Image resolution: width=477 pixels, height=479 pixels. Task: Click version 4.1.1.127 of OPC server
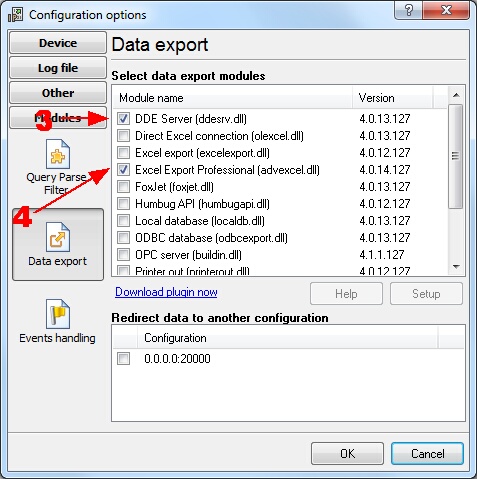(382, 255)
